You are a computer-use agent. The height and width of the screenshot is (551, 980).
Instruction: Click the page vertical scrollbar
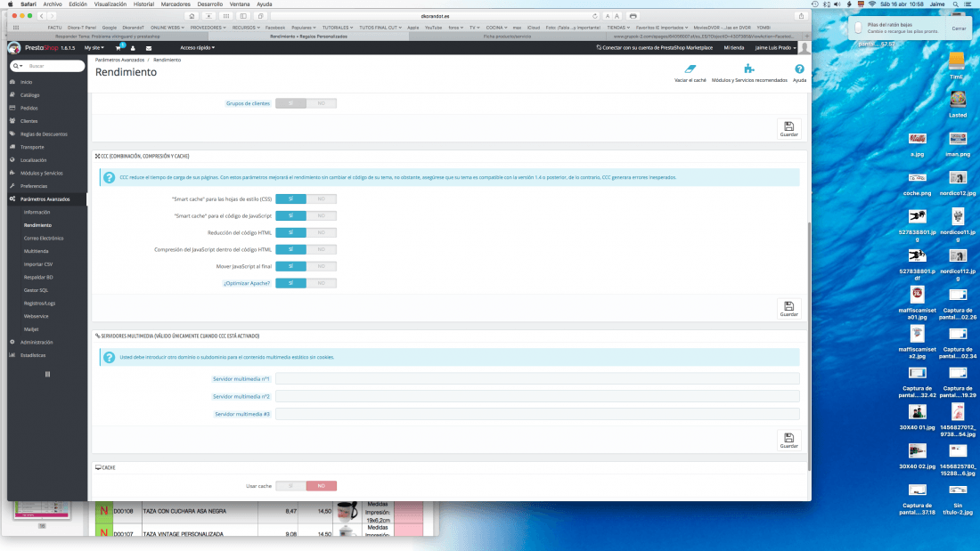pos(809,346)
